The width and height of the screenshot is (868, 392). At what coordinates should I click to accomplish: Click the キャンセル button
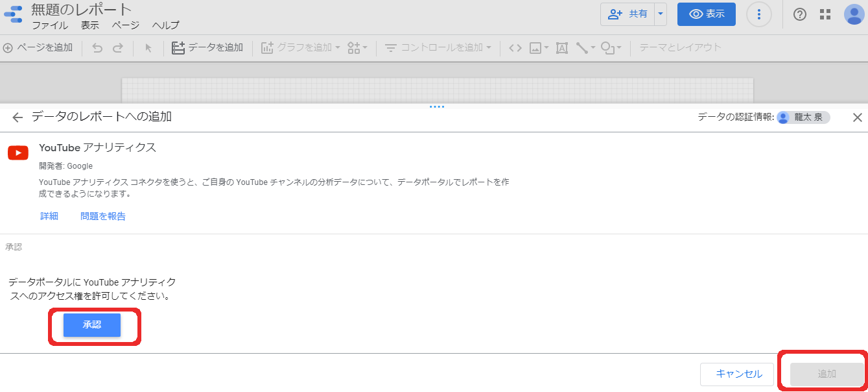pyautogui.click(x=737, y=374)
